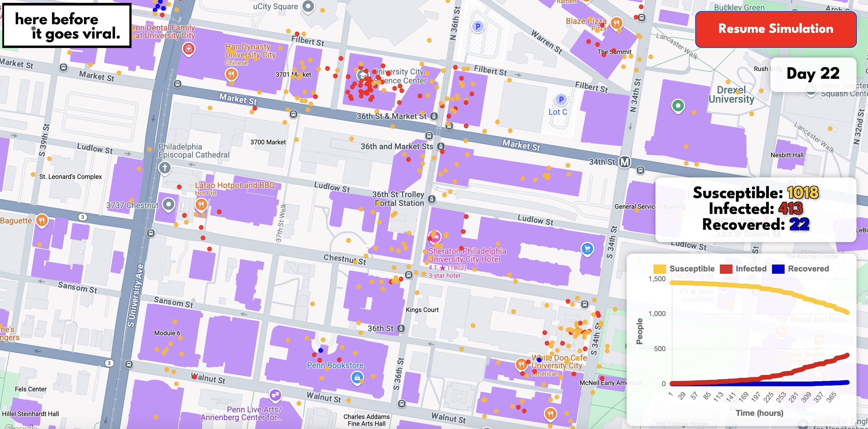Click the uCity Square location pin

[308, 6]
